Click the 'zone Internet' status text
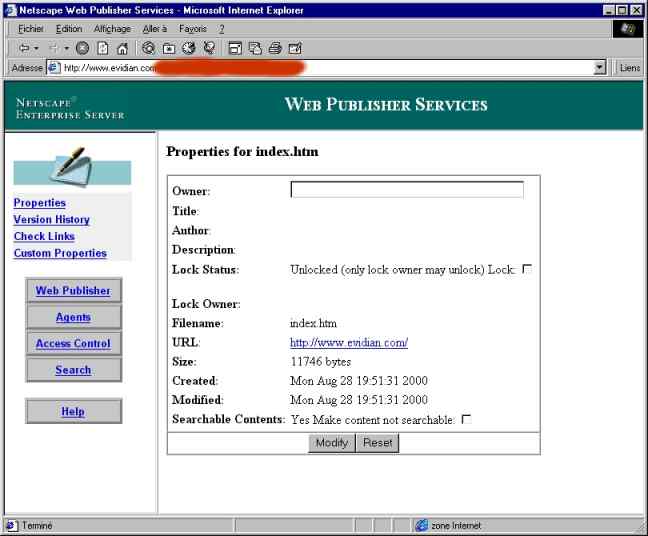 coord(456,526)
